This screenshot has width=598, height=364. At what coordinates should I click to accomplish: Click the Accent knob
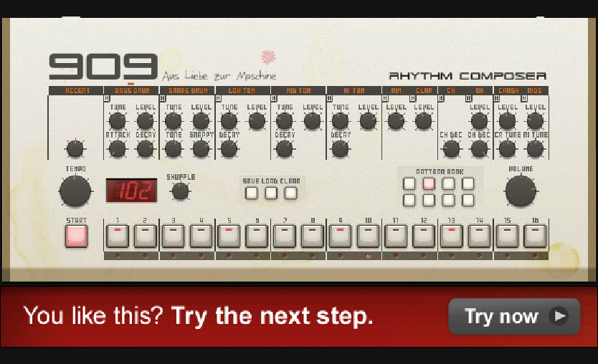[x=75, y=148]
